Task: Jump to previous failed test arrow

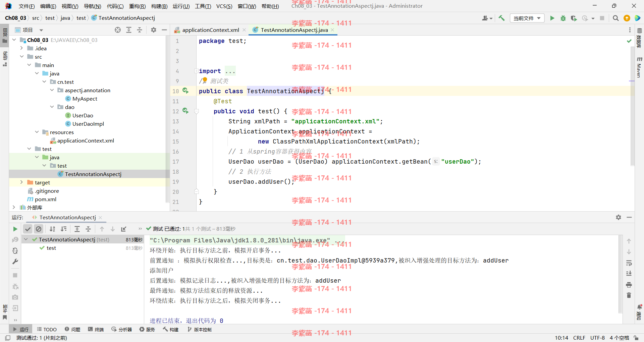Action: (102, 229)
